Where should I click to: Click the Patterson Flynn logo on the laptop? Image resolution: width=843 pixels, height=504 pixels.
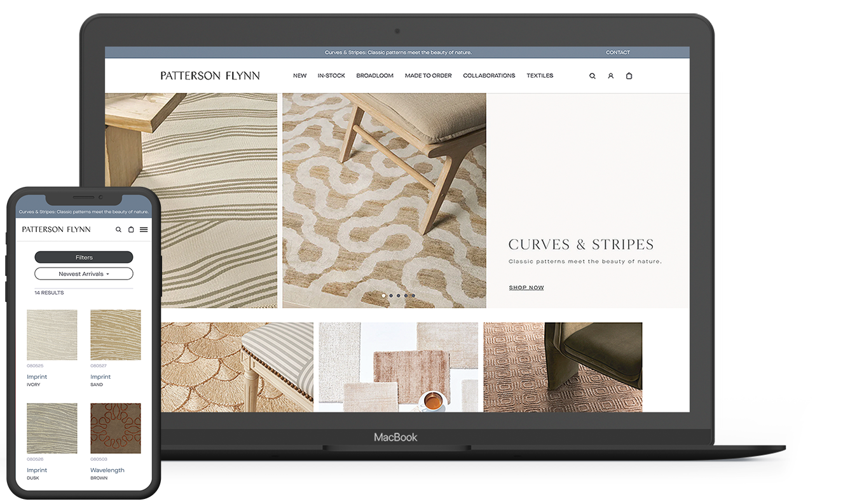[210, 76]
